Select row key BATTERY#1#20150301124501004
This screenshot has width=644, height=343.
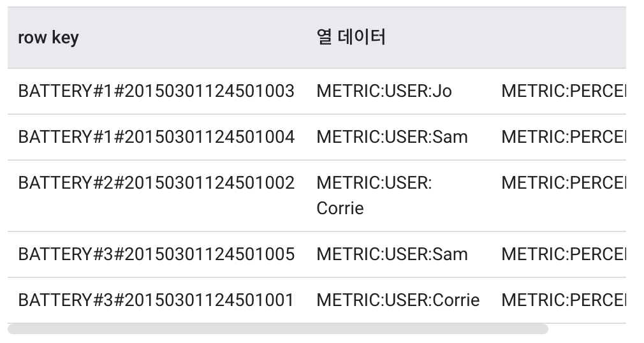point(156,137)
